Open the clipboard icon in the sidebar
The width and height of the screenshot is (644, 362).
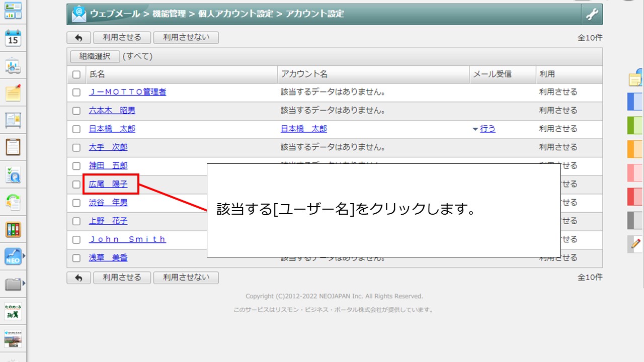13,147
